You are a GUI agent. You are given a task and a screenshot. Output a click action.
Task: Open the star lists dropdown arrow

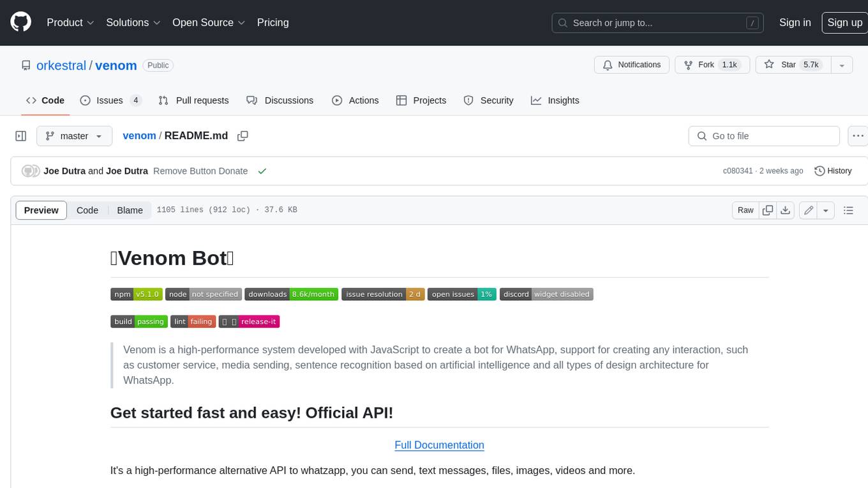point(842,65)
